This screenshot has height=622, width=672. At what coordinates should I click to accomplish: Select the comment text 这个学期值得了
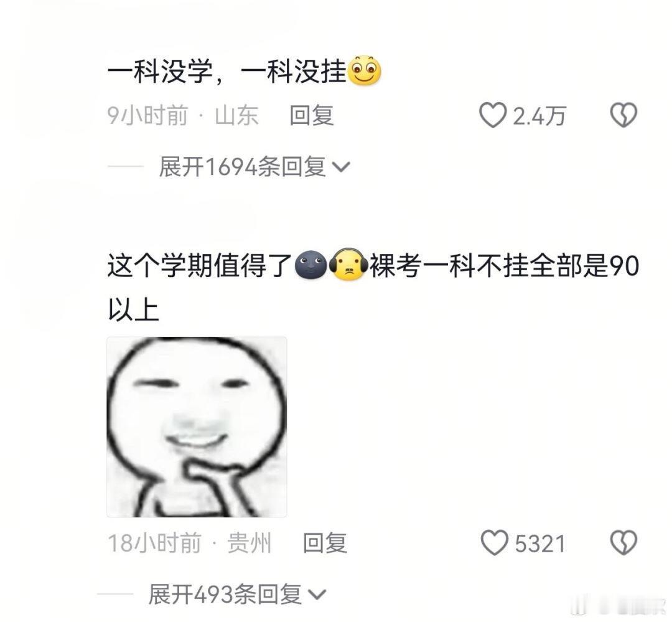point(199,265)
